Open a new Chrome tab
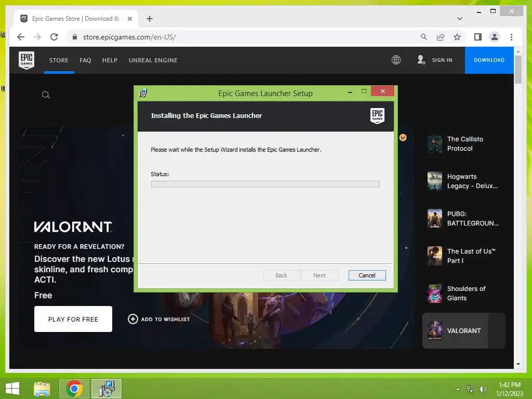This screenshot has width=532, height=399. coord(150,19)
